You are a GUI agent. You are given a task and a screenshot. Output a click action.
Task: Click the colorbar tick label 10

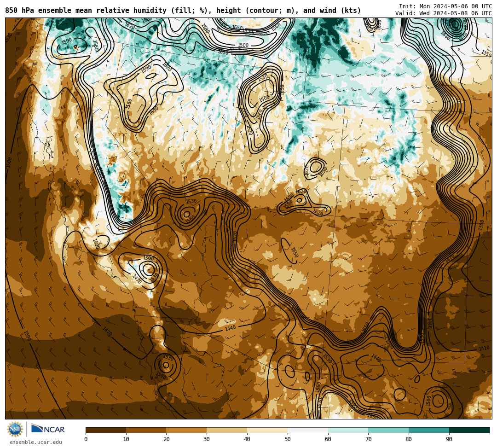pyautogui.click(x=126, y=439)
